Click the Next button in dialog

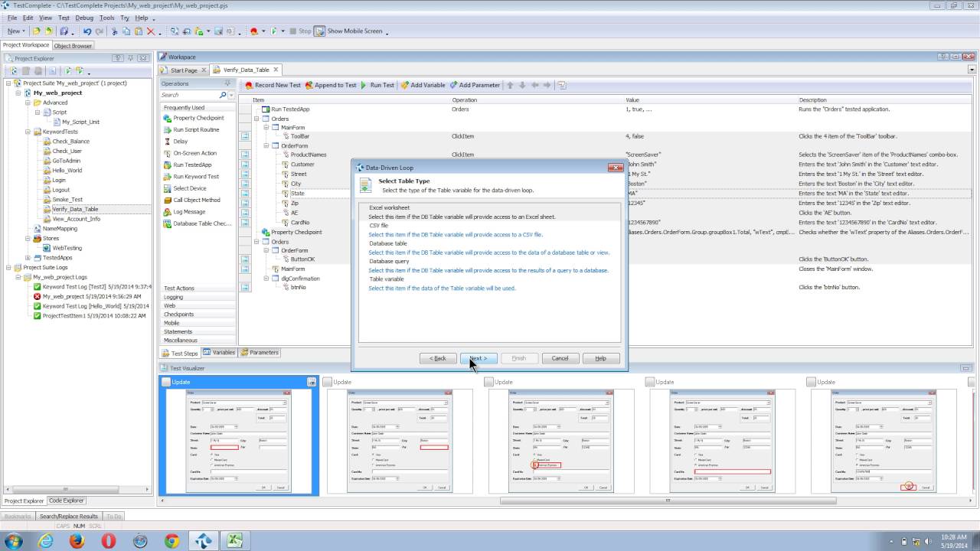point(479,358)
